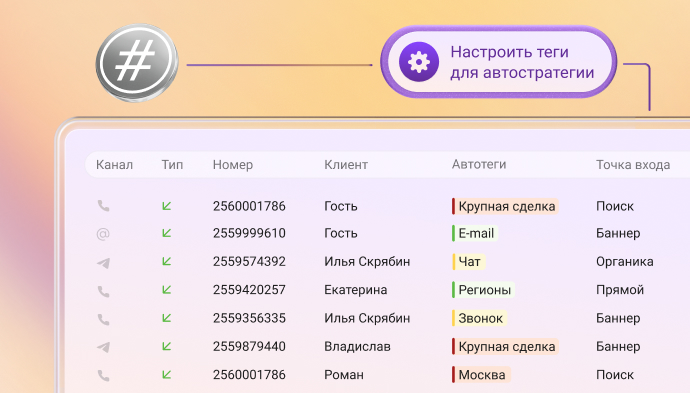Click incoming arrow in 2559356335 row
The image size is (690, 393).
pos(166,318)
